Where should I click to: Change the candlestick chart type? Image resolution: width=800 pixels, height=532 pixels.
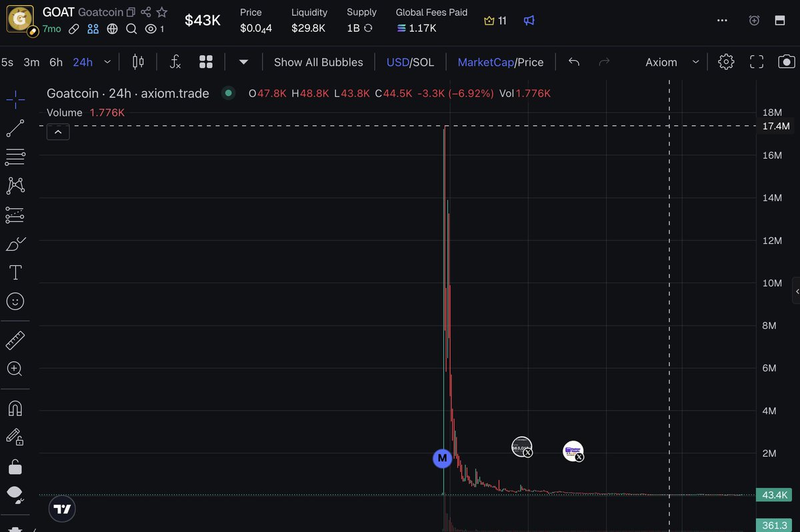(138, 62)
